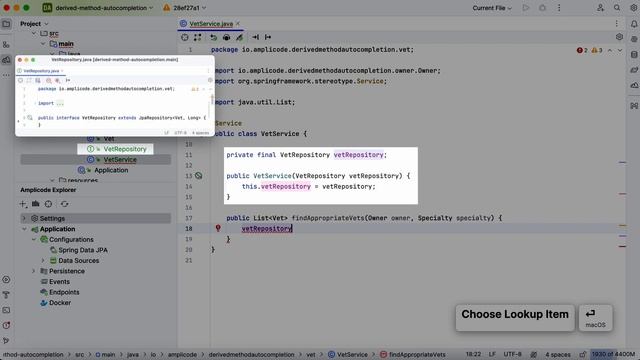Open the derived-method-autocompletion project dropdown
The width and height of the screenshot is (640, 360).
click(x=98, y=8)
